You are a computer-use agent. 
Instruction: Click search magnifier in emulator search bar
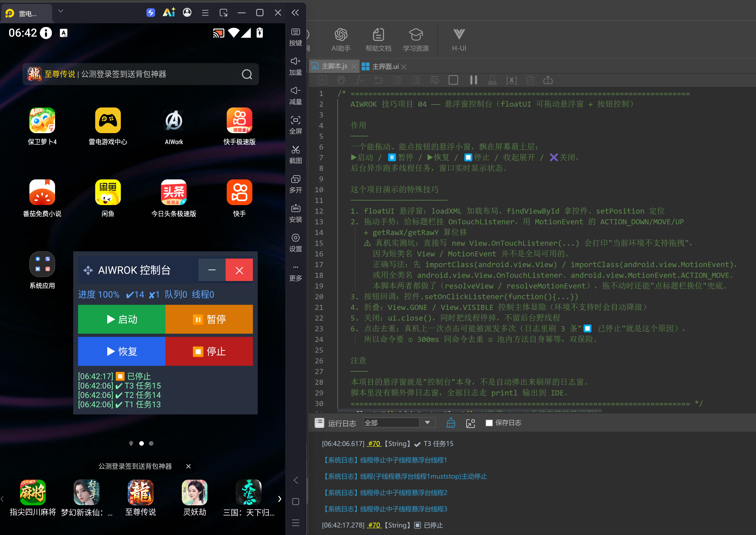tap(247, 74)
